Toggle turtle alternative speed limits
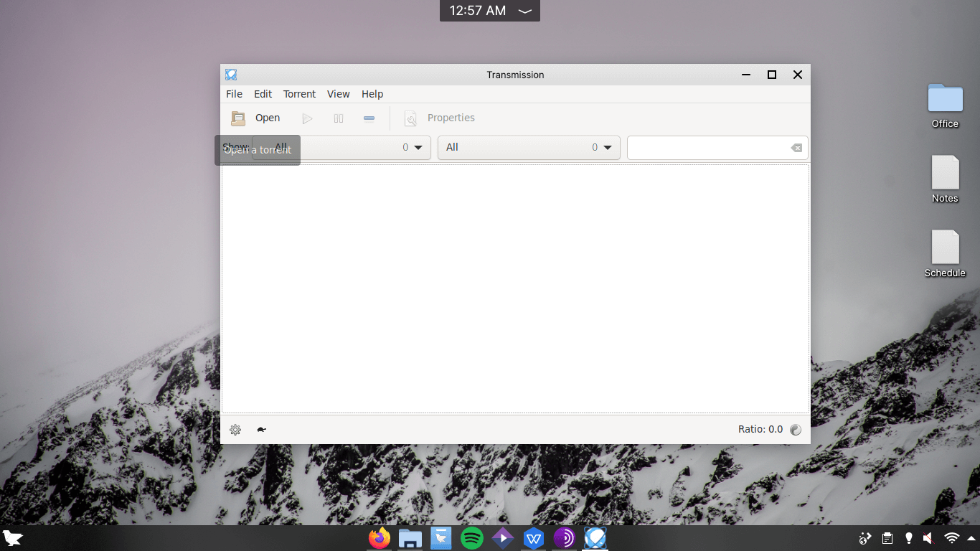The height and width of the screenshot is (551, 980). [261, 430]
